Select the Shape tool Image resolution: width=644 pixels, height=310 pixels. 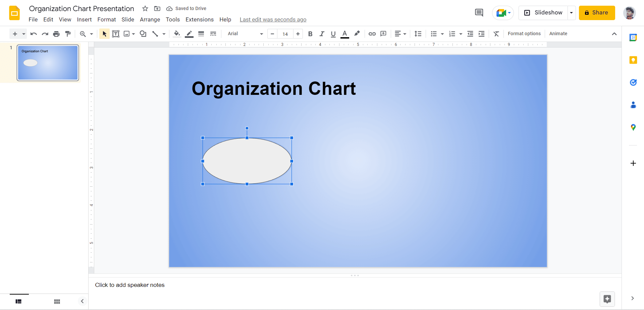(143, 34)
